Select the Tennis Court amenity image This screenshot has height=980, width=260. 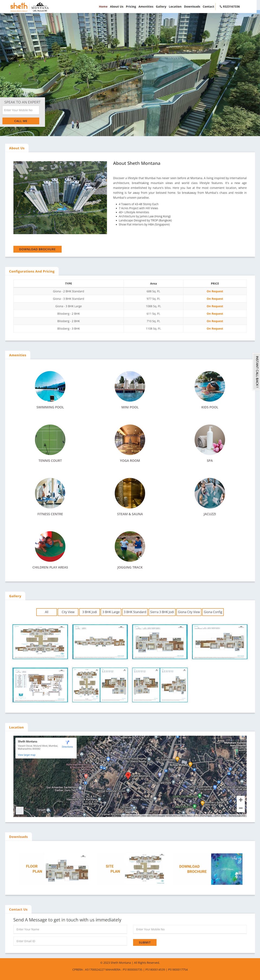click(x=50, y=439)
